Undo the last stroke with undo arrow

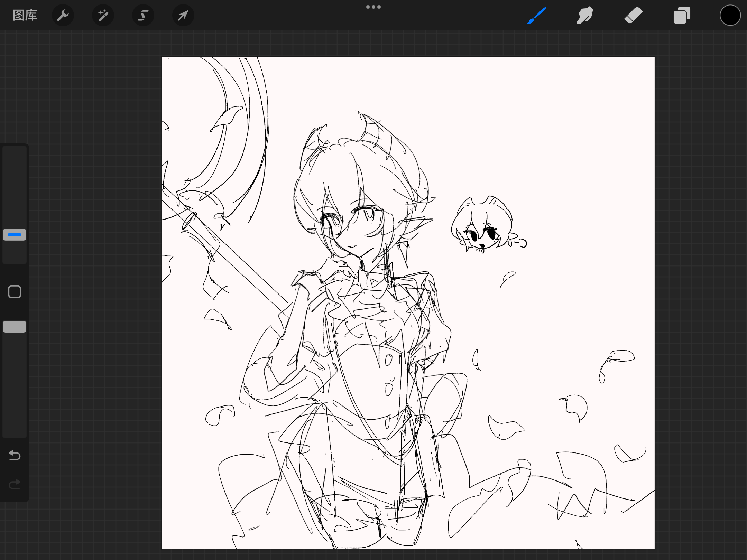tap(15, 455)
